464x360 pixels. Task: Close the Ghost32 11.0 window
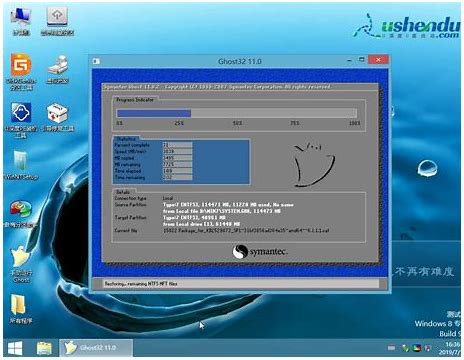coord(378,60)
